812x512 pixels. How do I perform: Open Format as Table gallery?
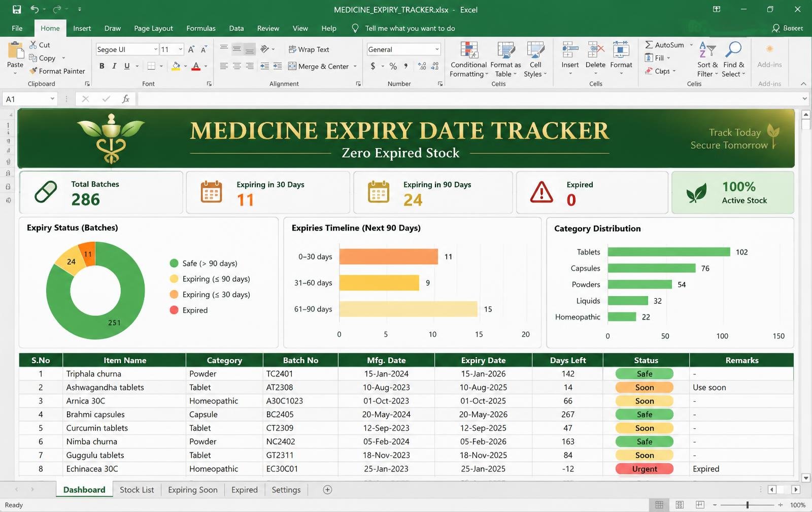pos(505,59)
